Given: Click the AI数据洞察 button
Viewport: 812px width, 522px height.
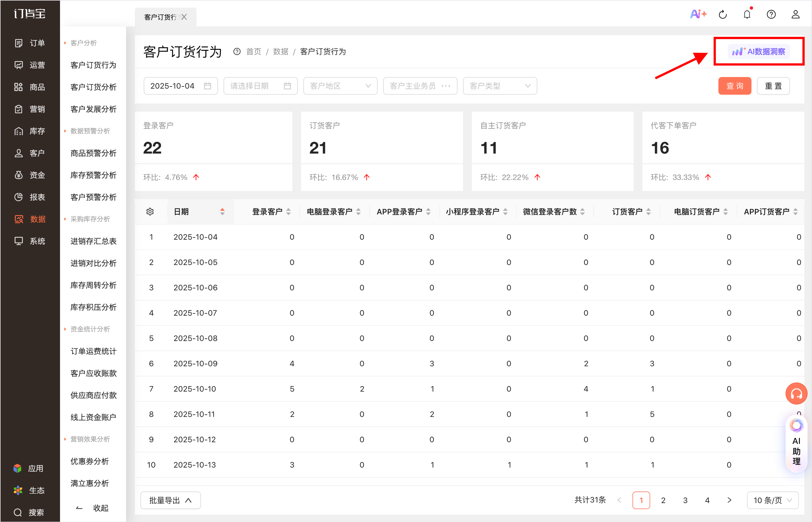Looking at the screenshot, I should [x=758, y=52].
